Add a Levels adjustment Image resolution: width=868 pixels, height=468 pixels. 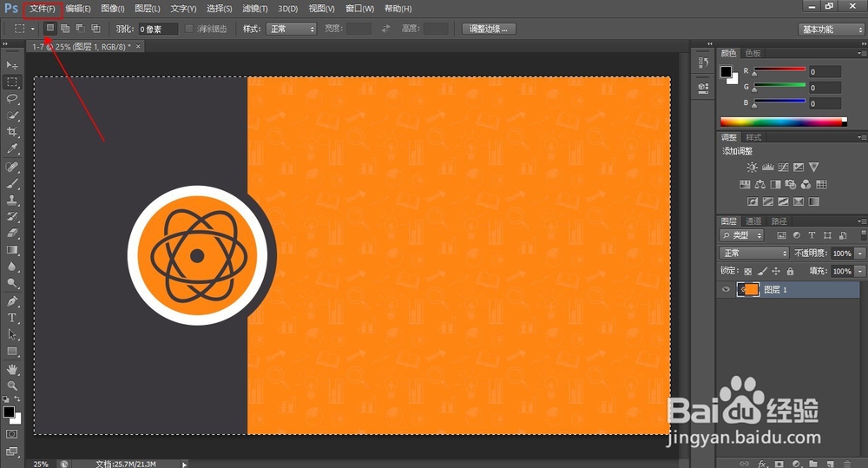(x=767, y=167)
